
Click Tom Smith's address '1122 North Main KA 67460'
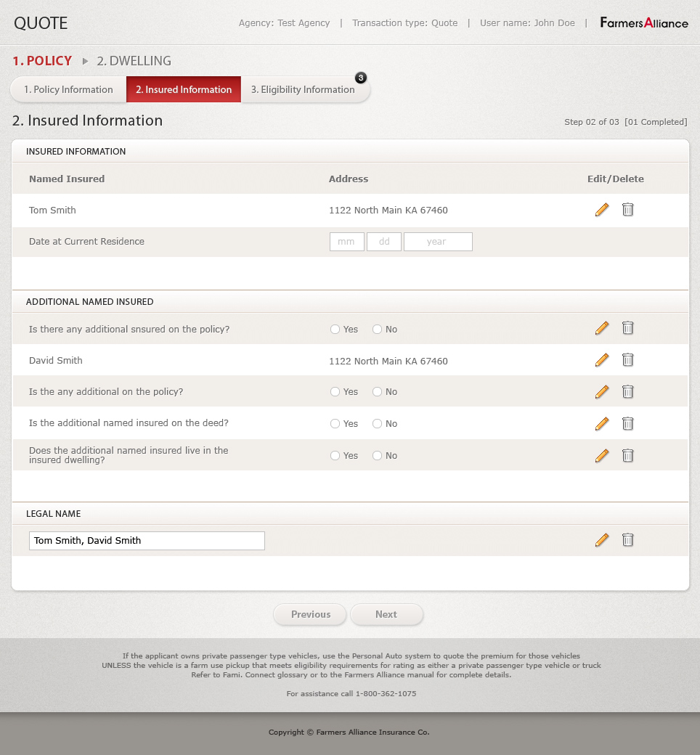(388, 211)
